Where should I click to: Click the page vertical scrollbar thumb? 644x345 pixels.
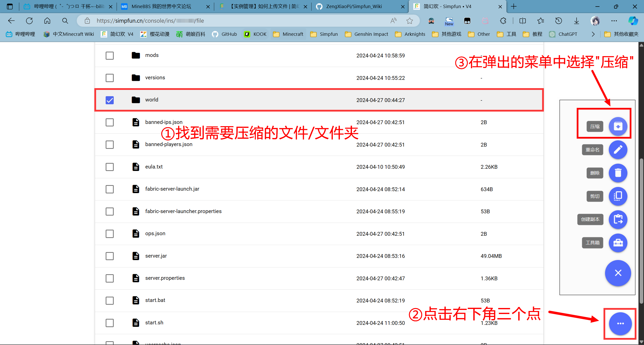(641, 230)
